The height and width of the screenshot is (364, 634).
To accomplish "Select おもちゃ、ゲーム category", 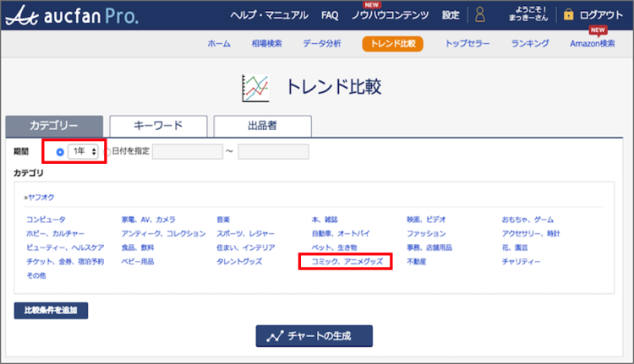I will pyautogui.click(x=527, y=220).
